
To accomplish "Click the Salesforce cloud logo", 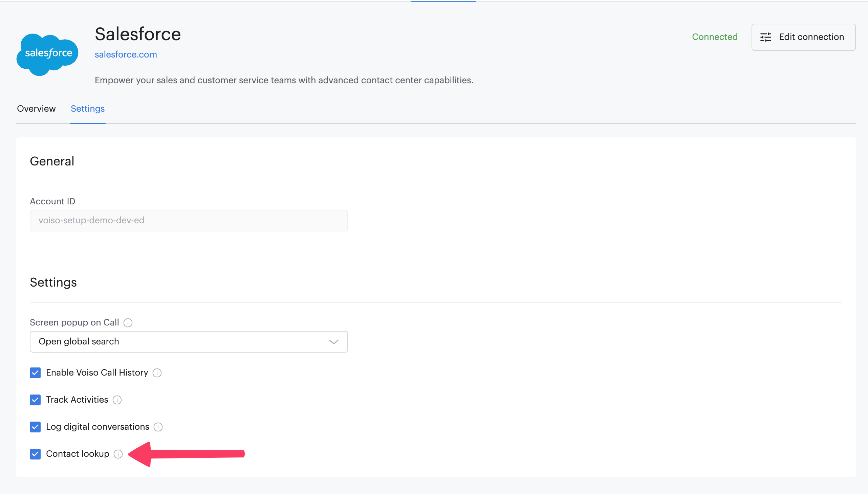I will coord(47,54).
